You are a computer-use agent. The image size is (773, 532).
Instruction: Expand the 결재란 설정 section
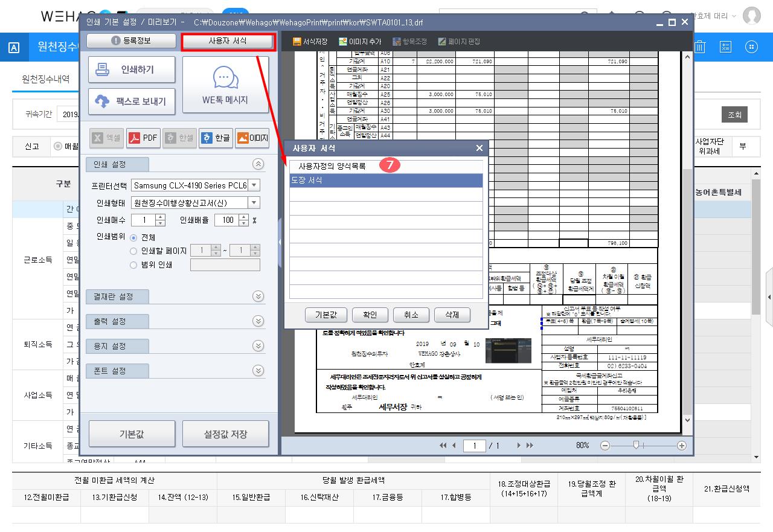258,296
